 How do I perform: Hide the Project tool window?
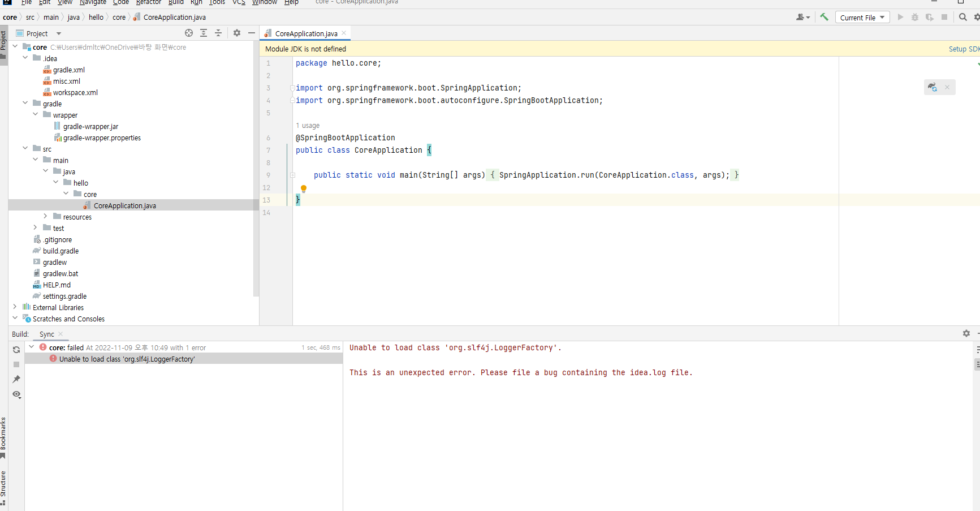pos(252,33)
